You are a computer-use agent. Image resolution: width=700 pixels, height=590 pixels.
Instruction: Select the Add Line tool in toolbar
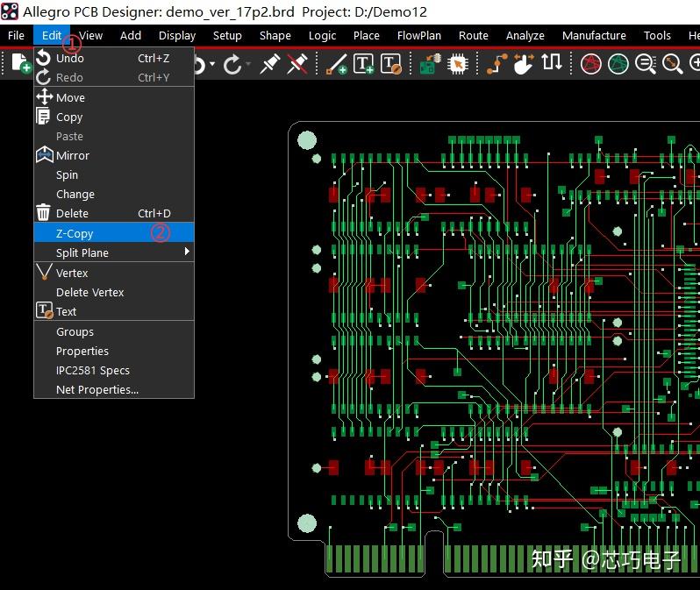point(336,64)
